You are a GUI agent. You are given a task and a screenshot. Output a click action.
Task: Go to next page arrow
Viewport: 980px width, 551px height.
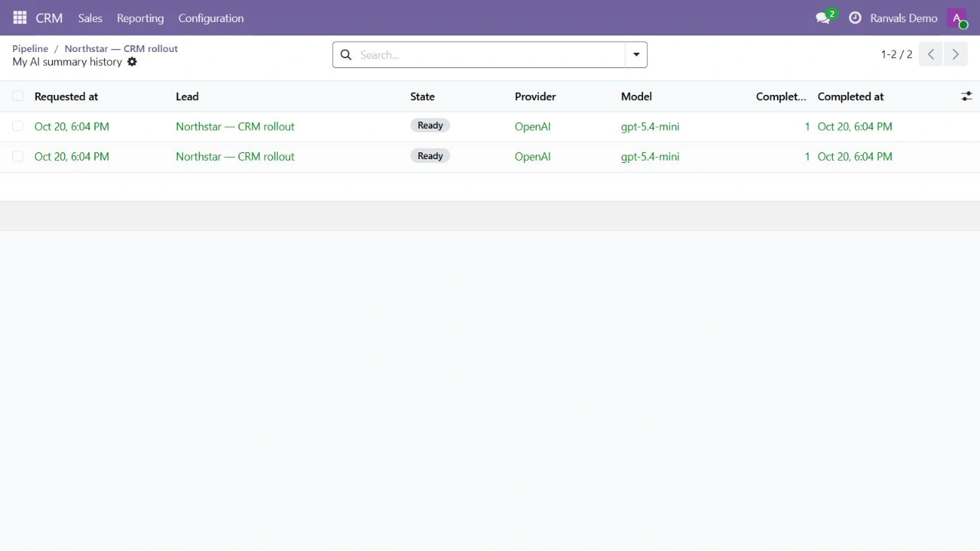click(x=955, y=54)
